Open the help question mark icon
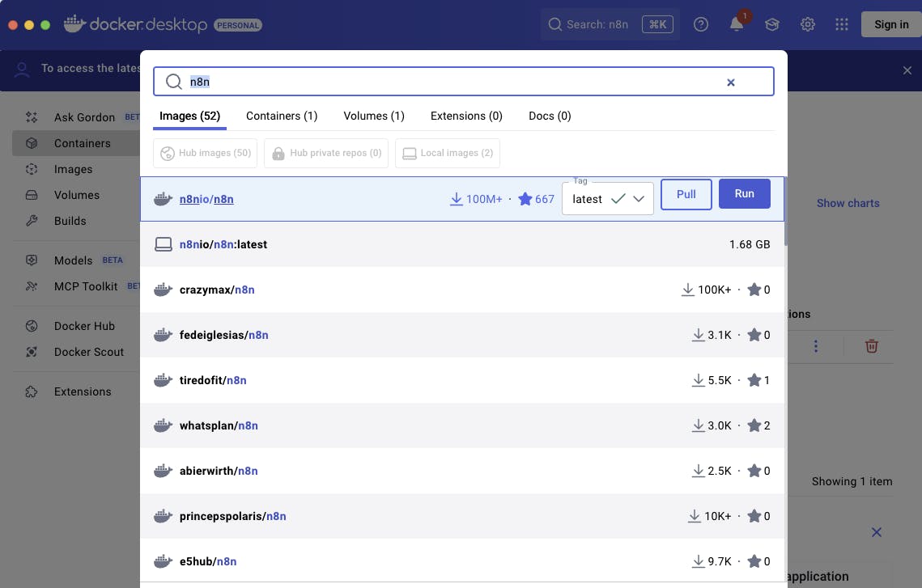This screenshot has width=922, height=588. [x=700, y=25]
